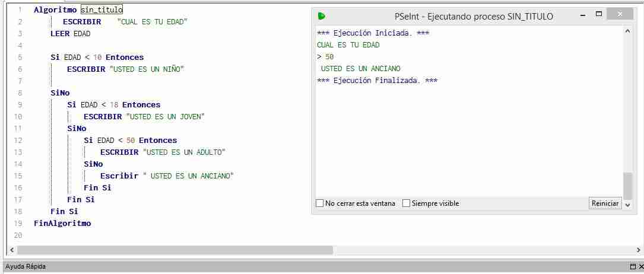Click the sin_titulo algorithm name field
Screen dimensions: 644x274
coord(101,9)
